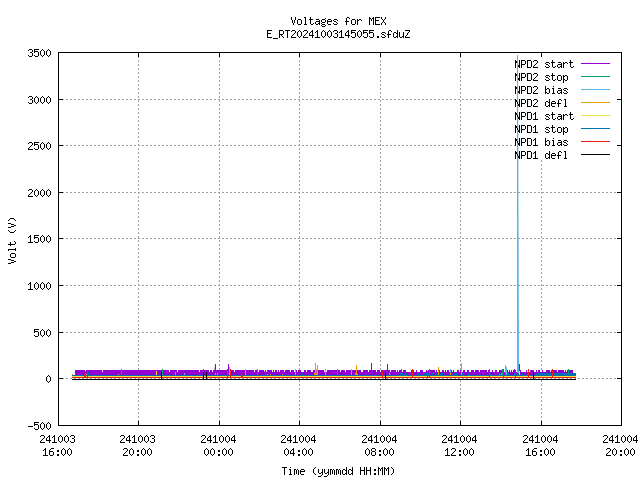Screen dimensions: 640x480
Task: Click the 'NPD2 bias' legend label
Action: [541, 90]
